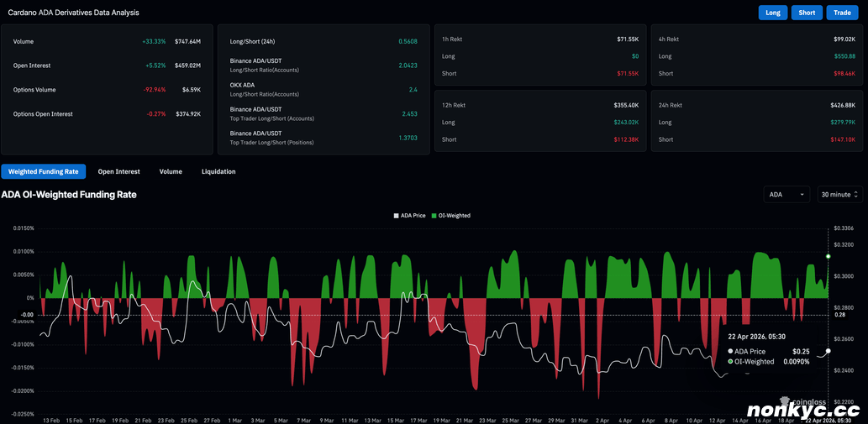868x424 pixels.
Task: Select the Weighted Funding Rate tab
Action: [43, 171]
